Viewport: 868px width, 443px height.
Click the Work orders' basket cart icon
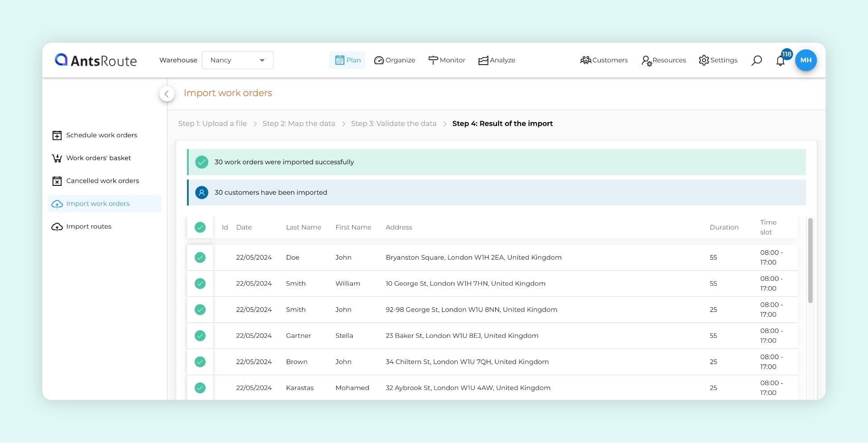(x=57, y=158)
